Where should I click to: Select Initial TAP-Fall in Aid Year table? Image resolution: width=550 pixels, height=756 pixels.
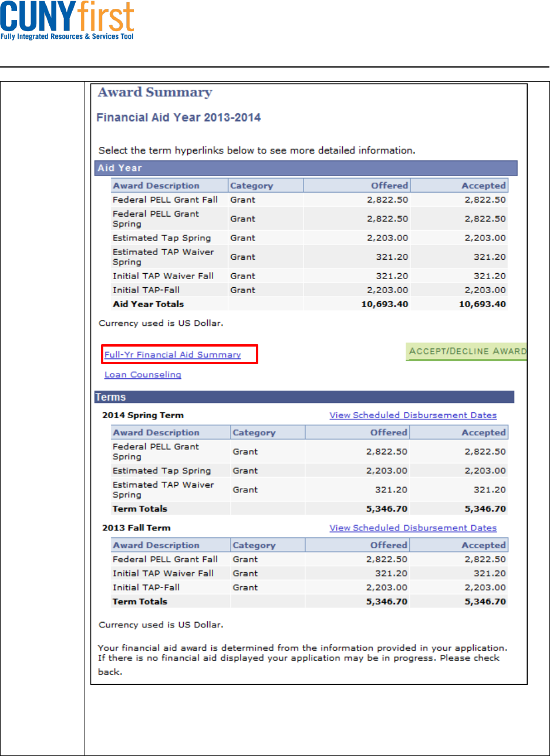146,290
